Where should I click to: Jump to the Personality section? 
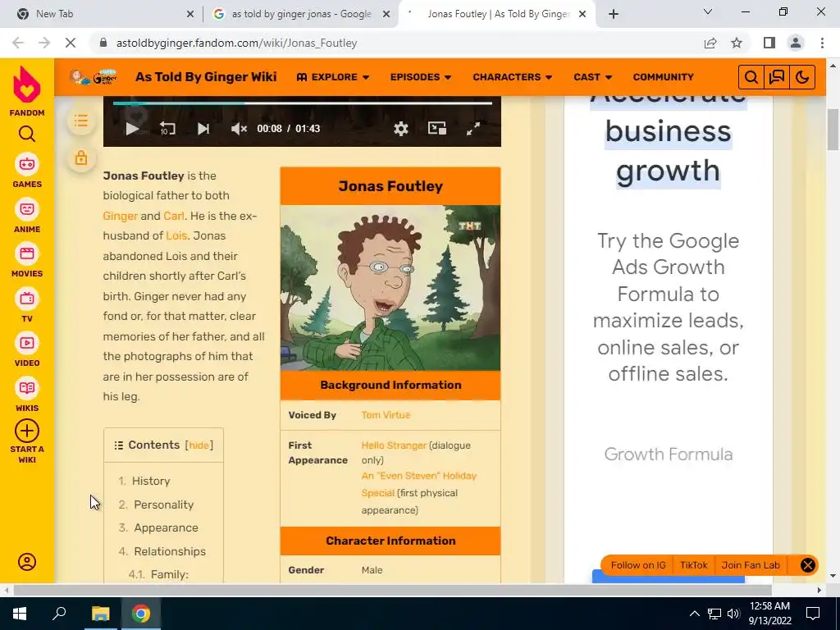163,504
